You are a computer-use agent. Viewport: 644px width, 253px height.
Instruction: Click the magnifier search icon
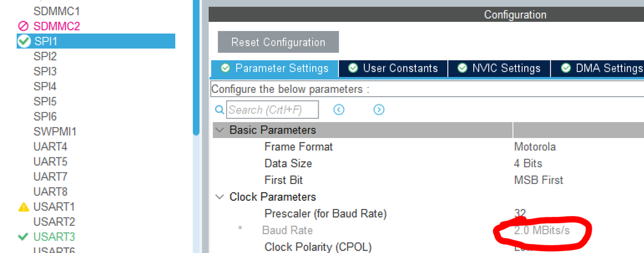click(x=220, y=110)
